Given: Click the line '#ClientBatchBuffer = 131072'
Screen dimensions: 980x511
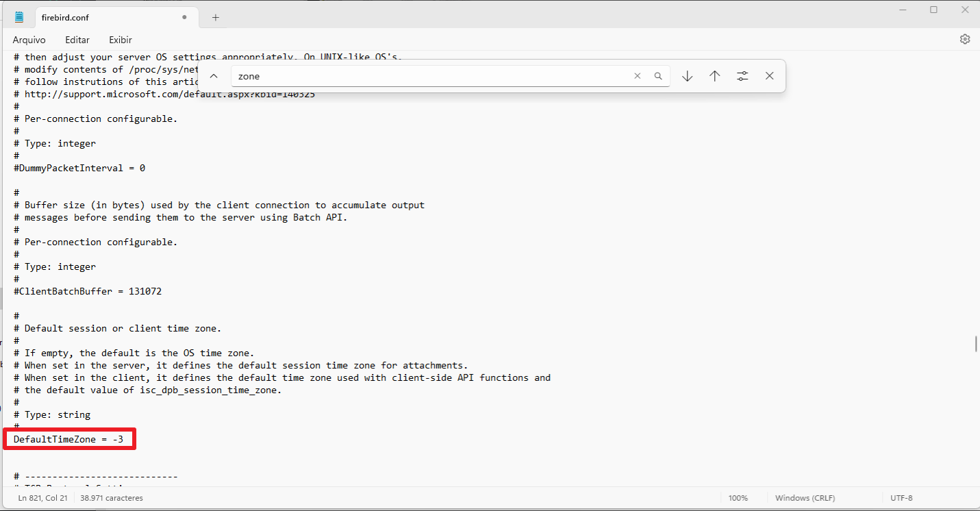Looking at the screenshot, I should [x=88, y=291].
